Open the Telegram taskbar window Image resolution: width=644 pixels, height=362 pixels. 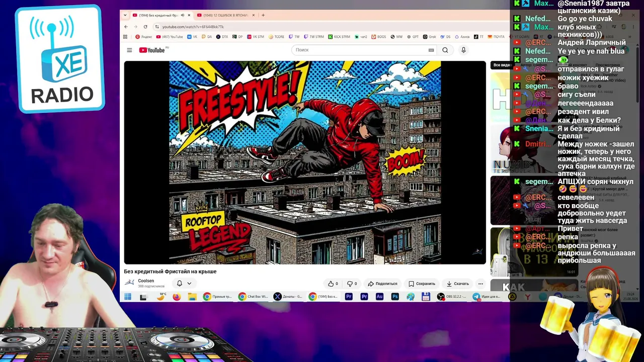click(487, 297)
